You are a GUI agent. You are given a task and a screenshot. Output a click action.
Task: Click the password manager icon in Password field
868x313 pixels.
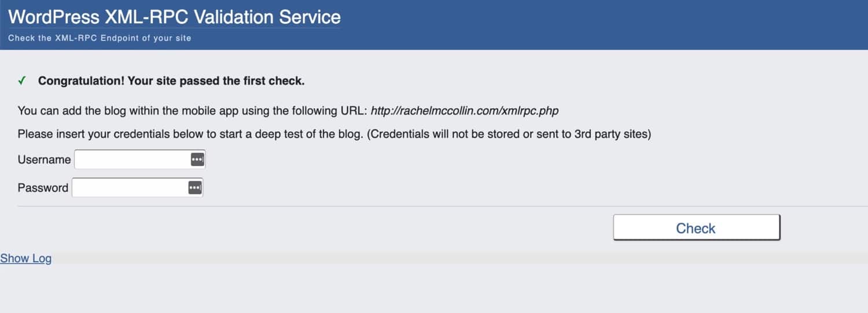click(195, 187)
